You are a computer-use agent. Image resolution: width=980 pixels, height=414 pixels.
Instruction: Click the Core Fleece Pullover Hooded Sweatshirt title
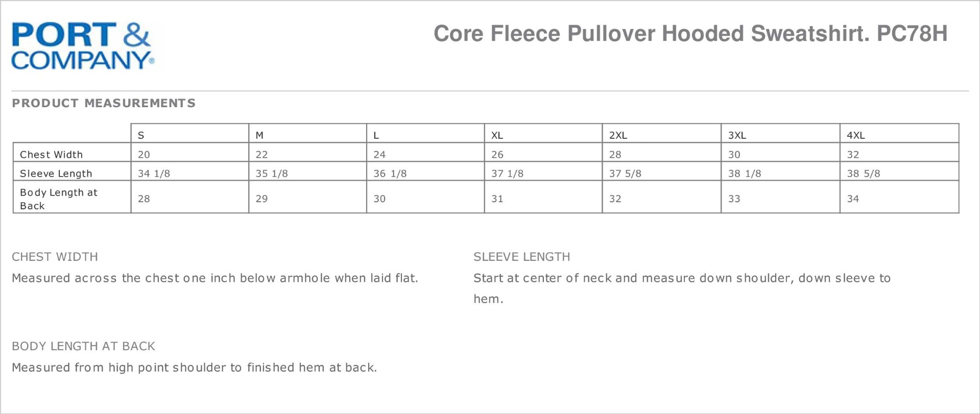coord(690,34)
